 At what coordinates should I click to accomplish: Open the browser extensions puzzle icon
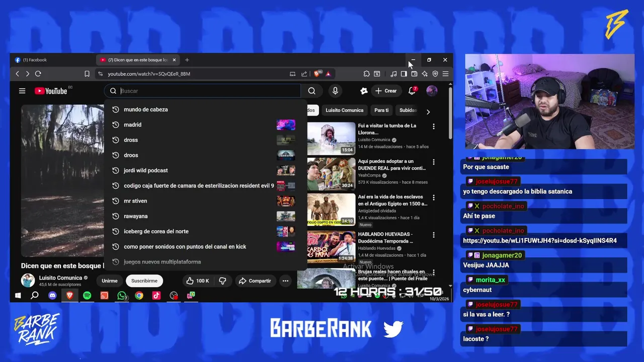tap(366, 74)
